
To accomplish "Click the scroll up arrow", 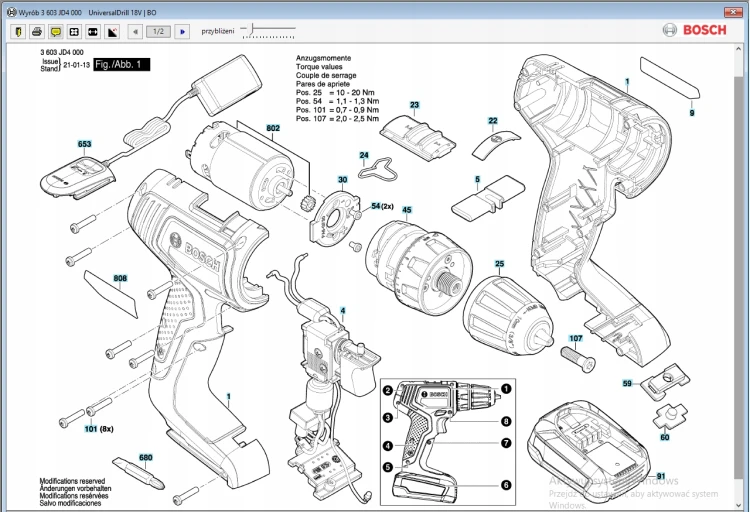I will 739,48.
